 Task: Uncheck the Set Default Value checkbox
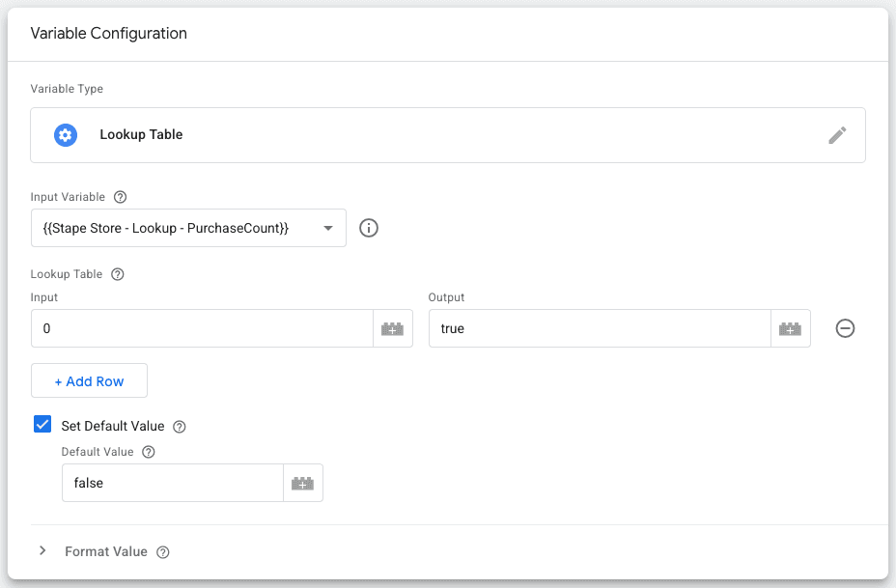point(42,424)
